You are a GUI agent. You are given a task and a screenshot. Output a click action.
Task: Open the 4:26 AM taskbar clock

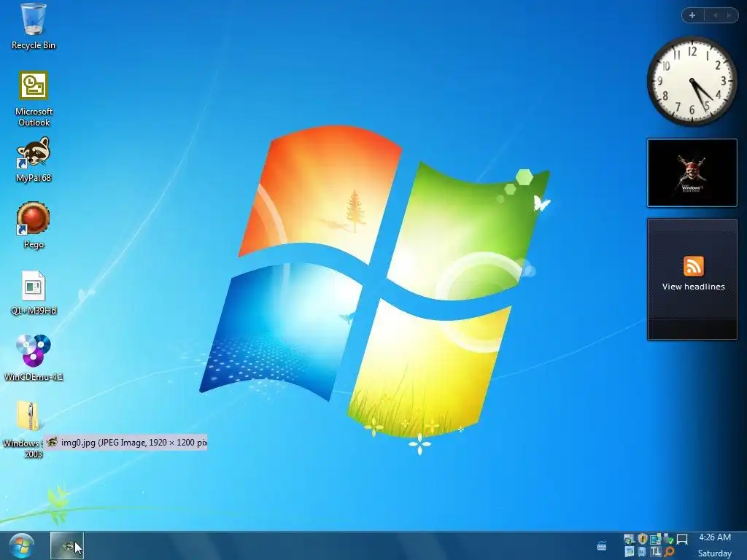coord(715,537)
